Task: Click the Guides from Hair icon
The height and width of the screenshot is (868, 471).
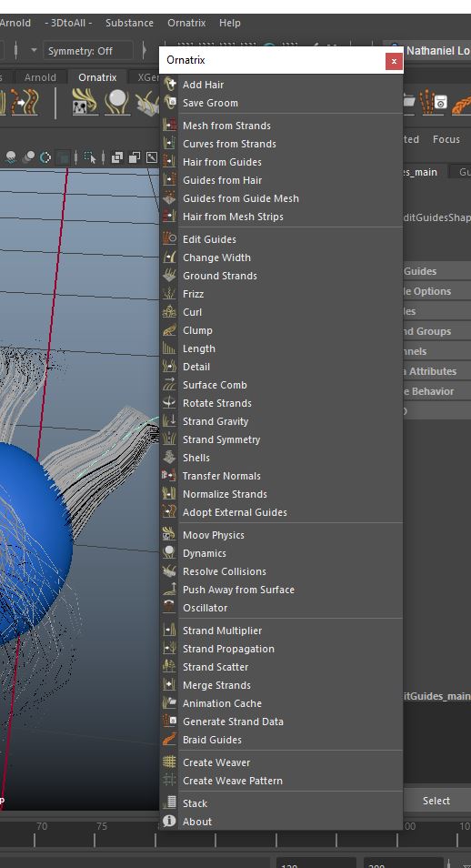Action: [169, 180]
